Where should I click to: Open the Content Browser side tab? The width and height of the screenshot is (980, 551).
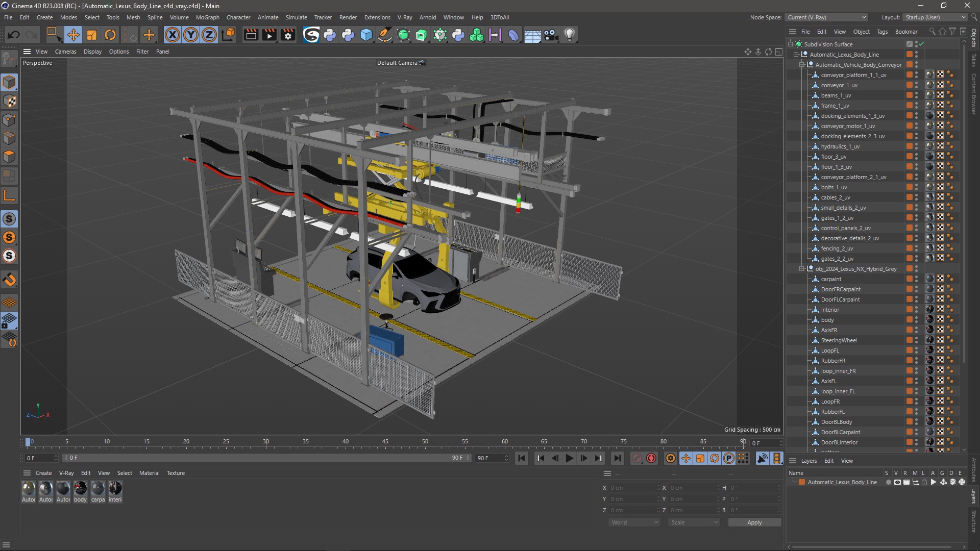[x=974, y=93]
